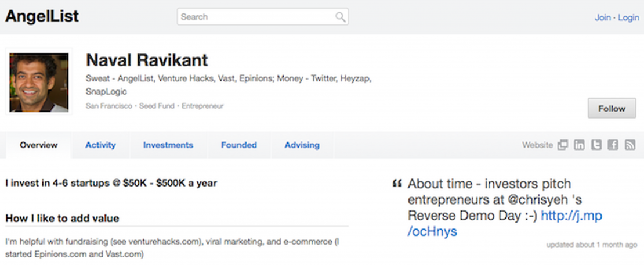Open the Website link icon
Screen dimensions: 644x265
[563, 145]
